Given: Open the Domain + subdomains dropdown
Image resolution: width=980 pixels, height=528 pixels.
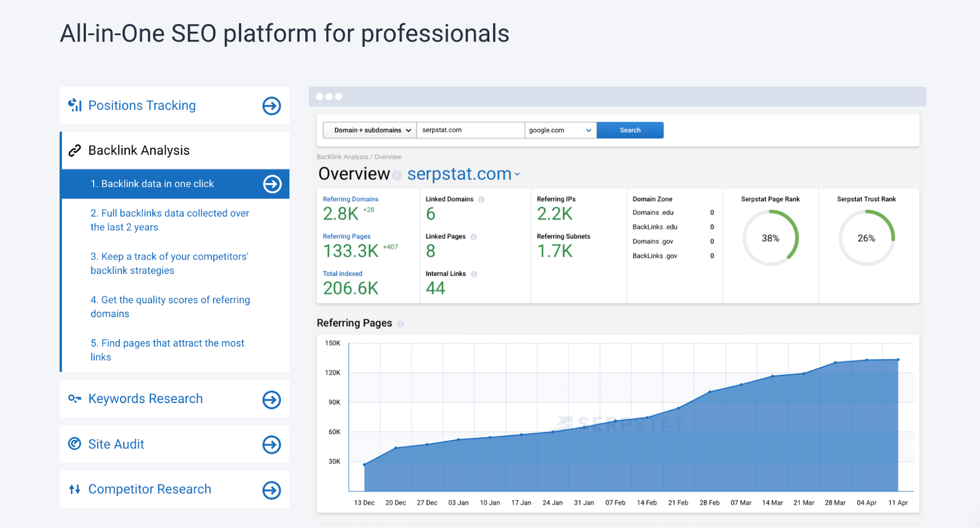Looking at the screenshot, I should 370,130.
